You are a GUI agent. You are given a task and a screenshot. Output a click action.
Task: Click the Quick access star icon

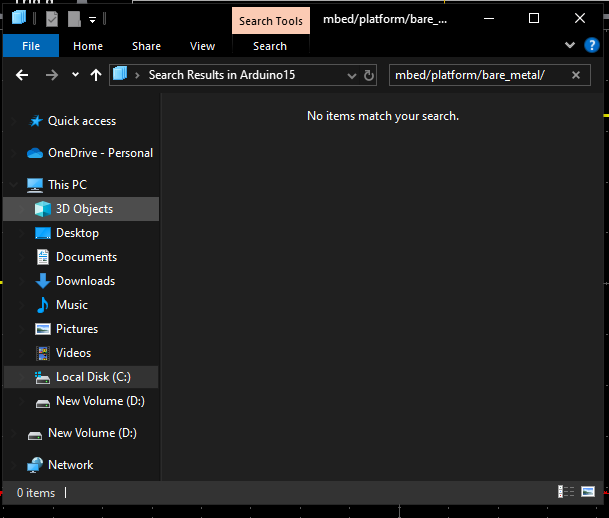(36, 121)
